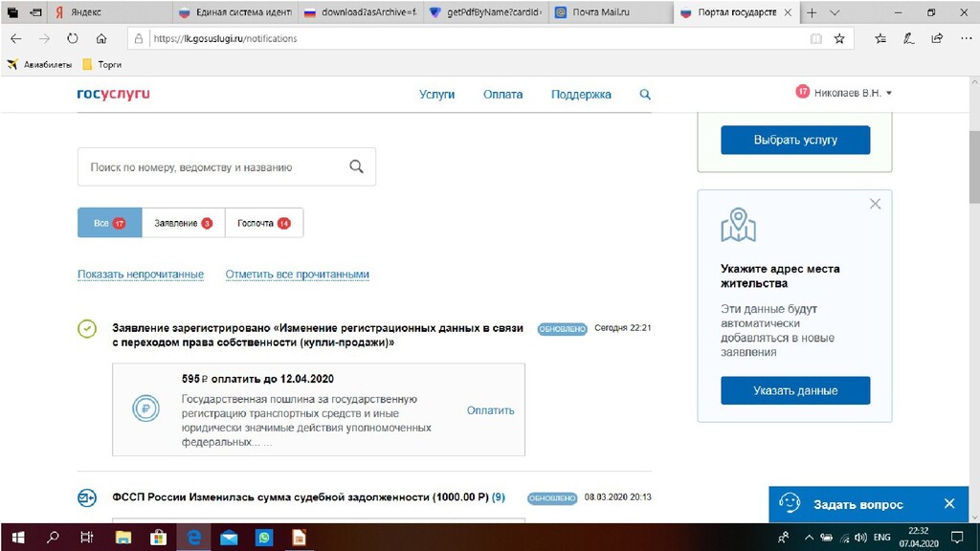Viewport: 980px width, 551px height.
Task: Click Сегодня 22:21 timestamp
Action: [622, 328]
